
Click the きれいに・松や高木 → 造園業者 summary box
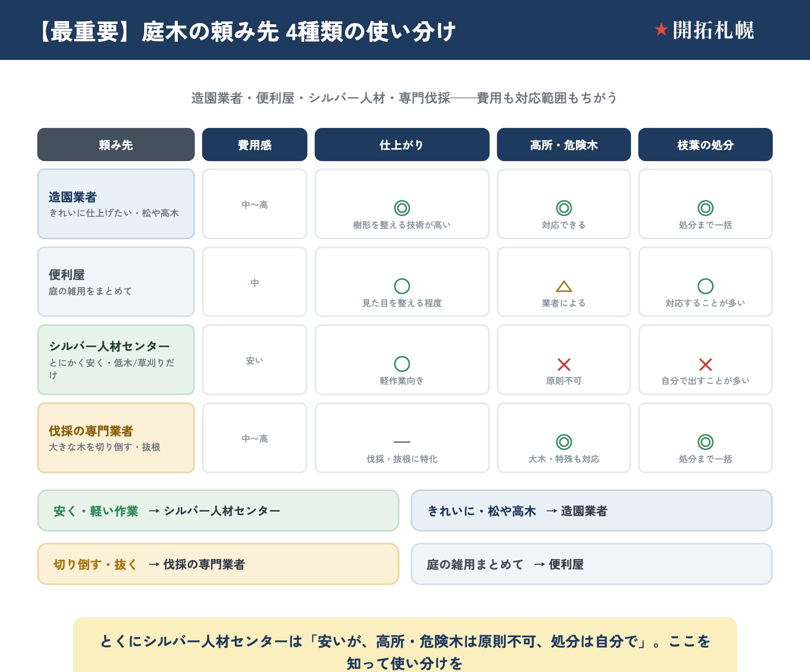coord(592,510)
